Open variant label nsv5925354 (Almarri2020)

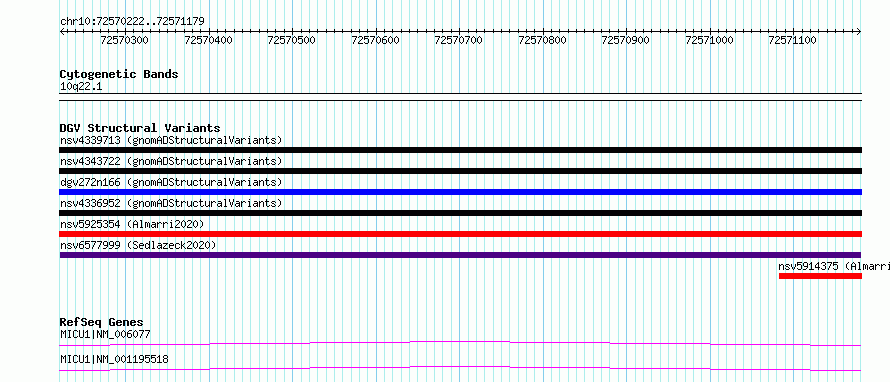(132, 224)
